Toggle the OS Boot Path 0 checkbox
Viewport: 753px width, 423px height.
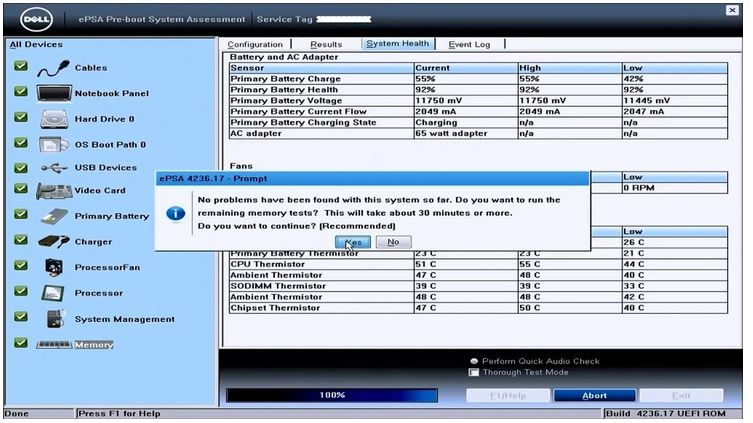[x=21, y=143]
